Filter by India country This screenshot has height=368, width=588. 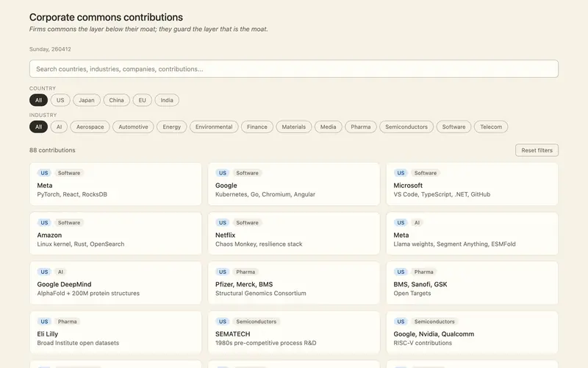click(x=167, y=100)
